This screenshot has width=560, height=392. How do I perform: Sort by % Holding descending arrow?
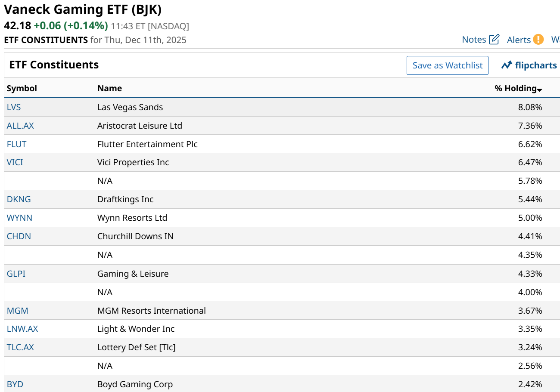point(539,89)
